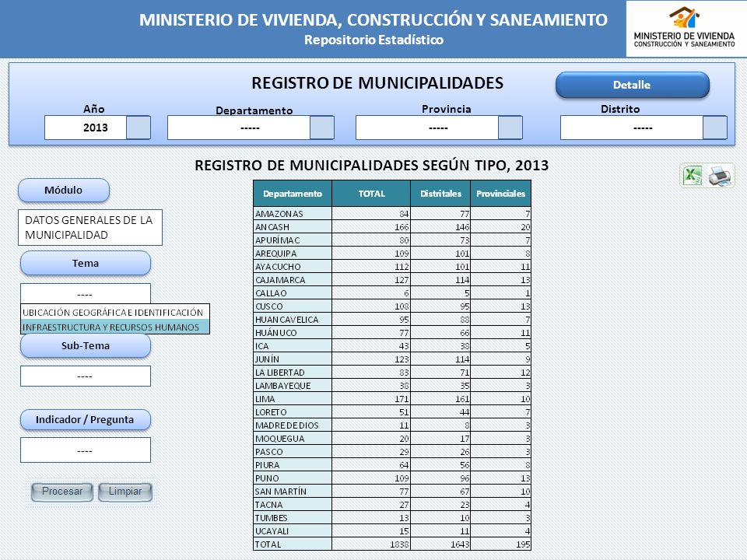Expand the Tema selection field
The height and width of the screenshot is (560, 747).
[x=86, y=294]
